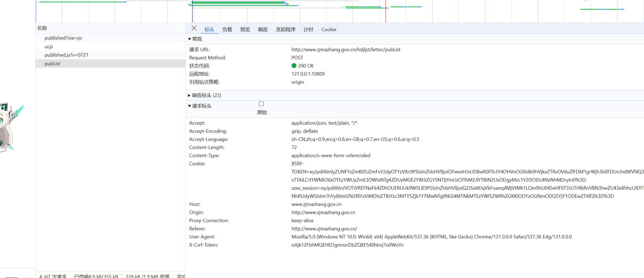The image size is (644, 278).
Task: Click the Content-Type value
Action: (331, 156)
